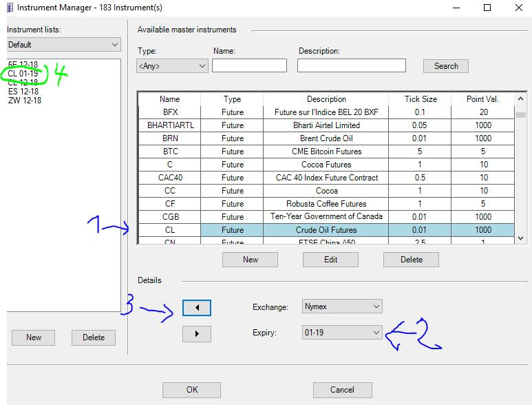Maximize the Instrument Manager window

[x=487, y=8]
